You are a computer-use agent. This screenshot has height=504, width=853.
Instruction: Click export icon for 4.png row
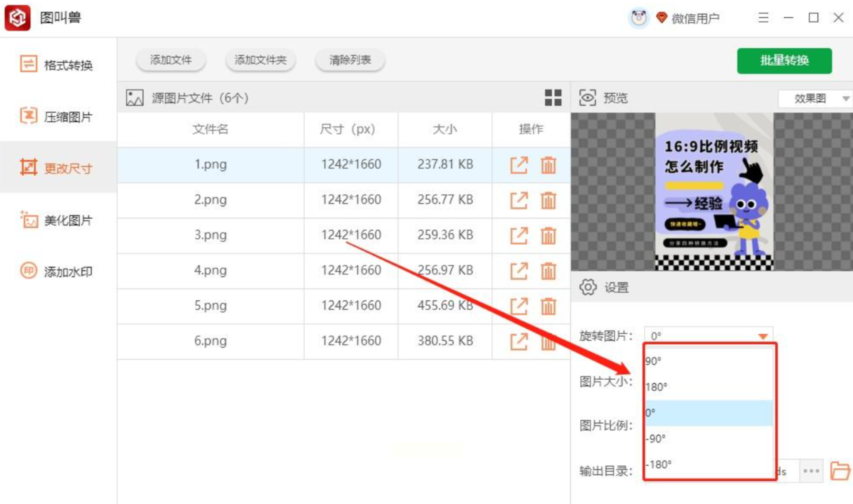coord(519,270)
